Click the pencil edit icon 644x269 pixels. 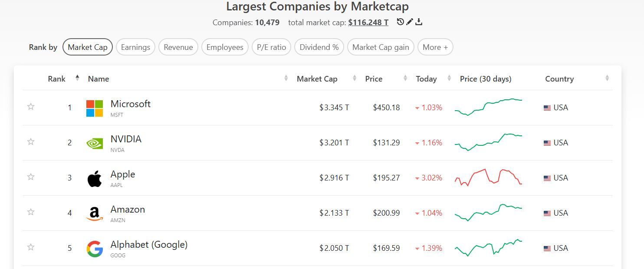click(x=410, y=22)
